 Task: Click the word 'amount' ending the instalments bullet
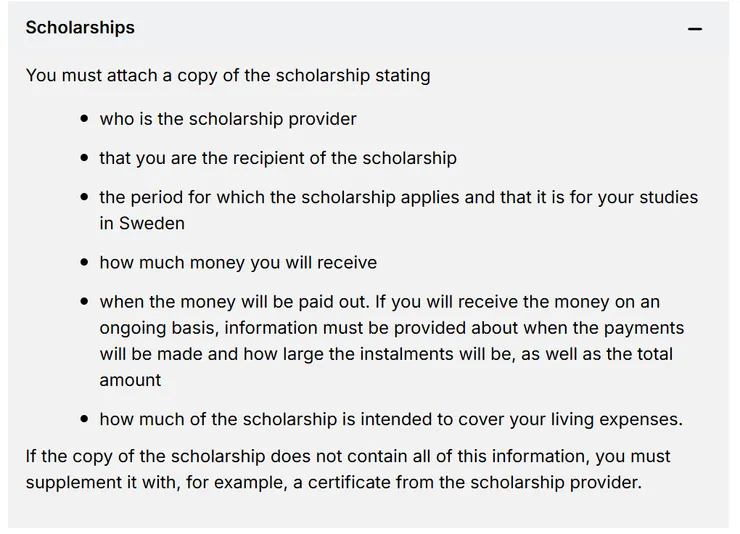130,380
